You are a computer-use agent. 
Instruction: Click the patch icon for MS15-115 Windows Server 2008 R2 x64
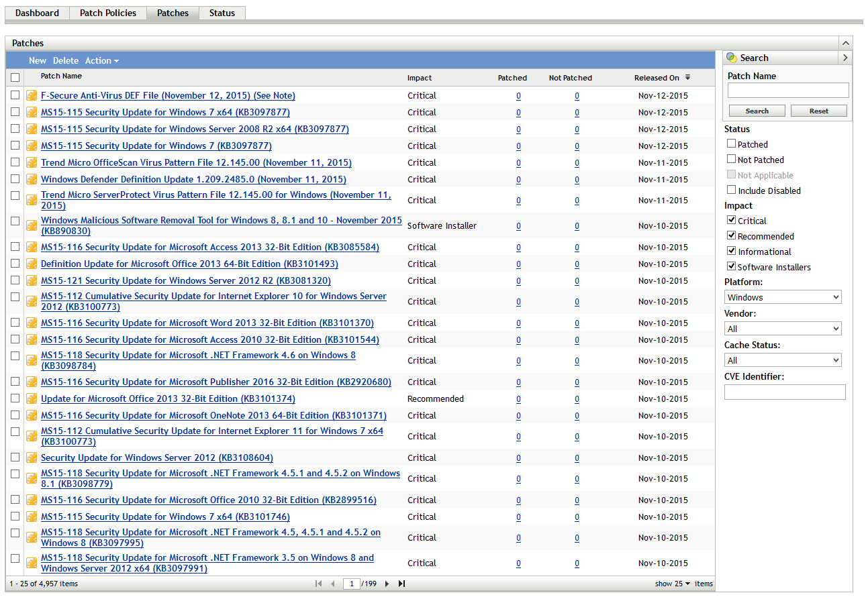point(32,129)
